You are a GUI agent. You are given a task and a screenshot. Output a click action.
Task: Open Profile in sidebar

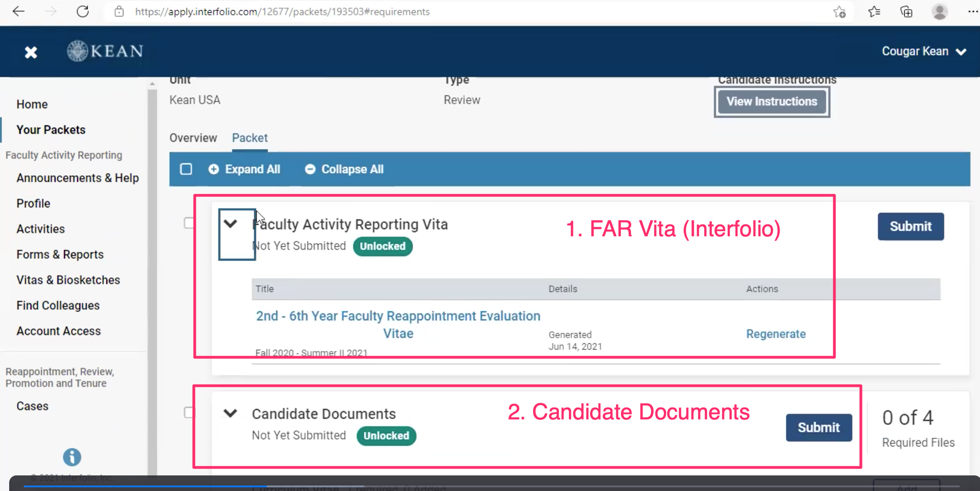point(33,203)
